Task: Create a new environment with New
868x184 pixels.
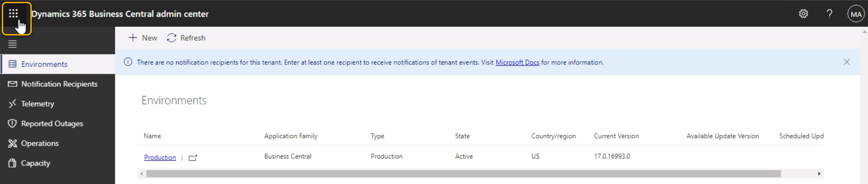Action: point(143,38)
